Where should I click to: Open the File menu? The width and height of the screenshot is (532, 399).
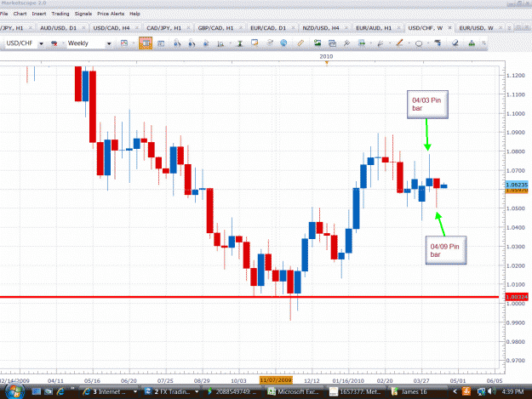coord(3,14)
